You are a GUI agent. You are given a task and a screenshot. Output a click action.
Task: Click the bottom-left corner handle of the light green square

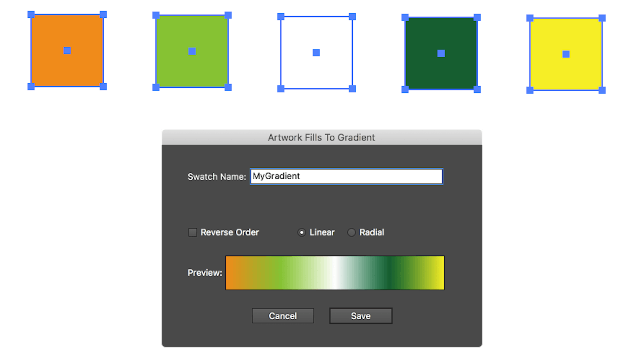(156, 87)
